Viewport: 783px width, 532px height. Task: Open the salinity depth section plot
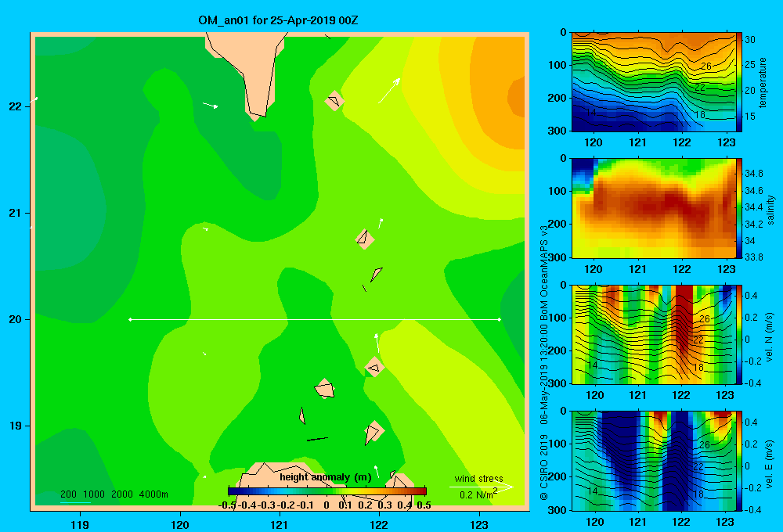pos(654,208)
